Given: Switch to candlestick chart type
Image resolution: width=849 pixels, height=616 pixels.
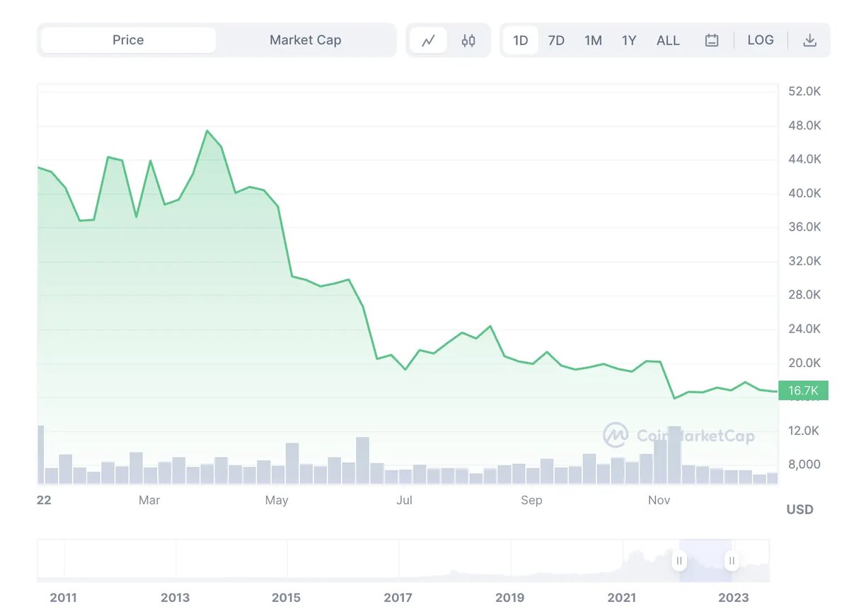Looking at the screenshot, I should pos(468,40).
